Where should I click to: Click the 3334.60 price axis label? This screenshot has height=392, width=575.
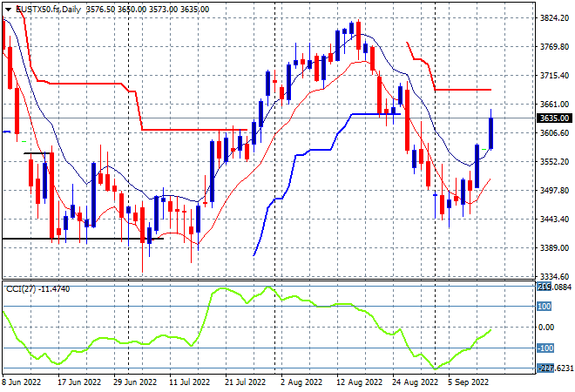pos(554,276)
